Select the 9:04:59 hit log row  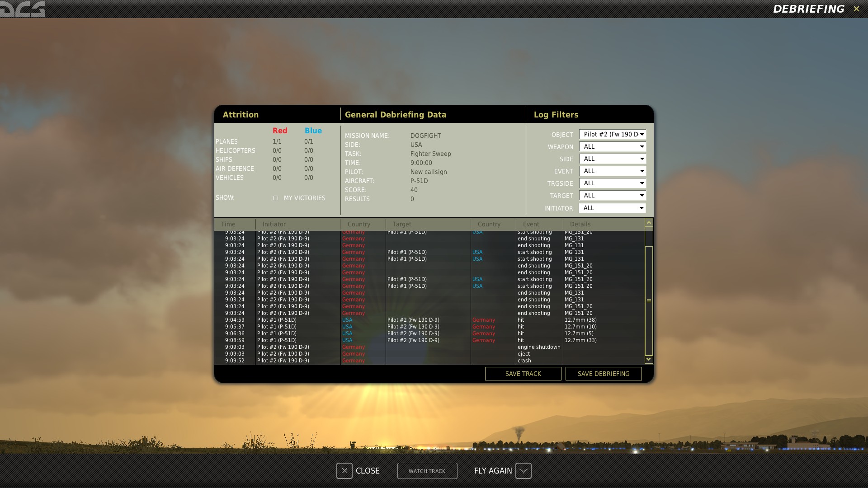click(x=429, y=320)
